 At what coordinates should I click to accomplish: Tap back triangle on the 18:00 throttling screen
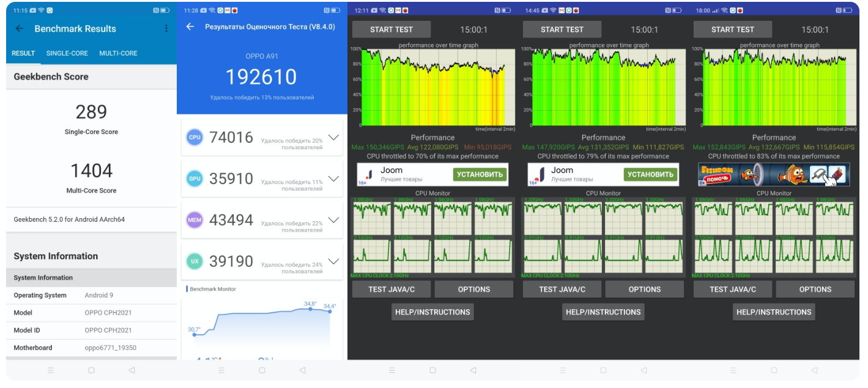(x=814, y=370)
